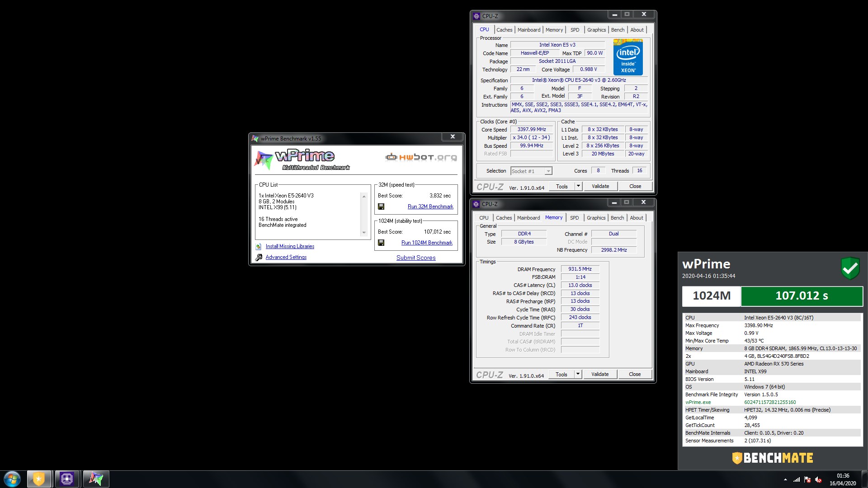This screenshot has width=868, height=488.
Task: Click the muted volume tray icon
Action: tap(818, 479)
